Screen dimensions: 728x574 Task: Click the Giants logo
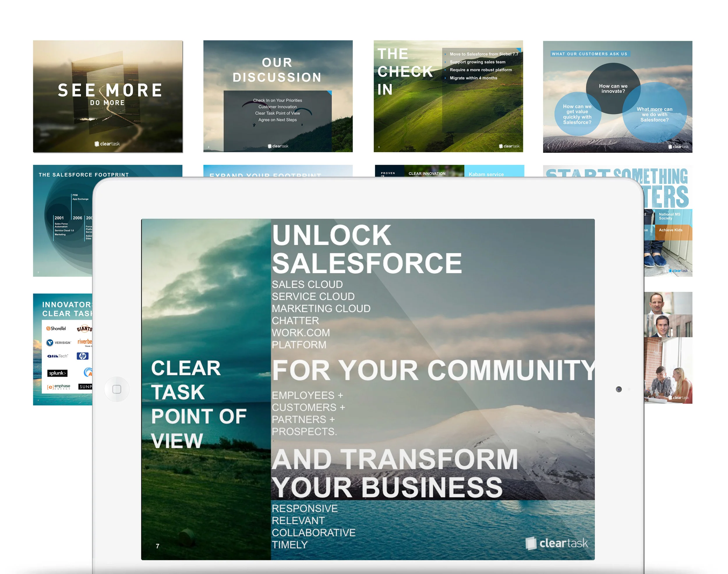tap(84, 329)
